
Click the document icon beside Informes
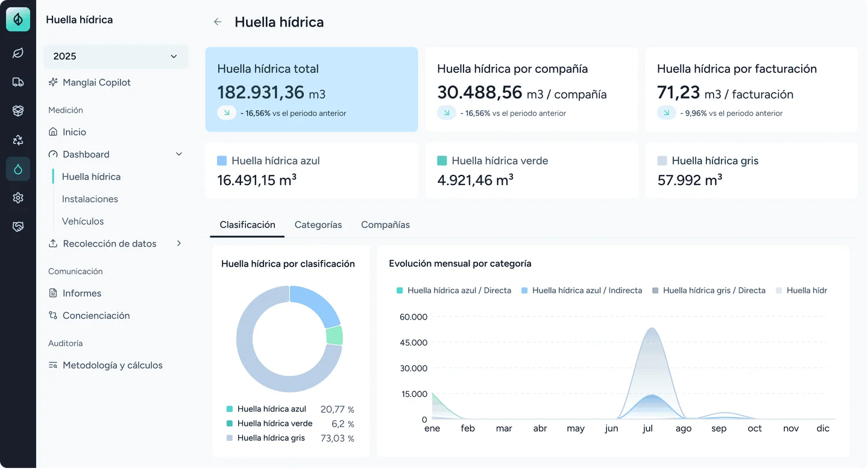pos(53,293)
